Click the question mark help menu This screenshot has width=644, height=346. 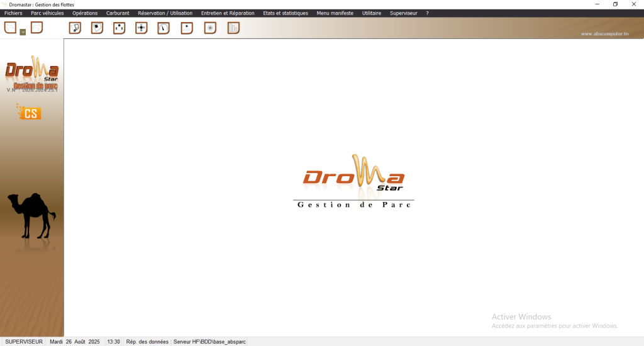(428, 13)
